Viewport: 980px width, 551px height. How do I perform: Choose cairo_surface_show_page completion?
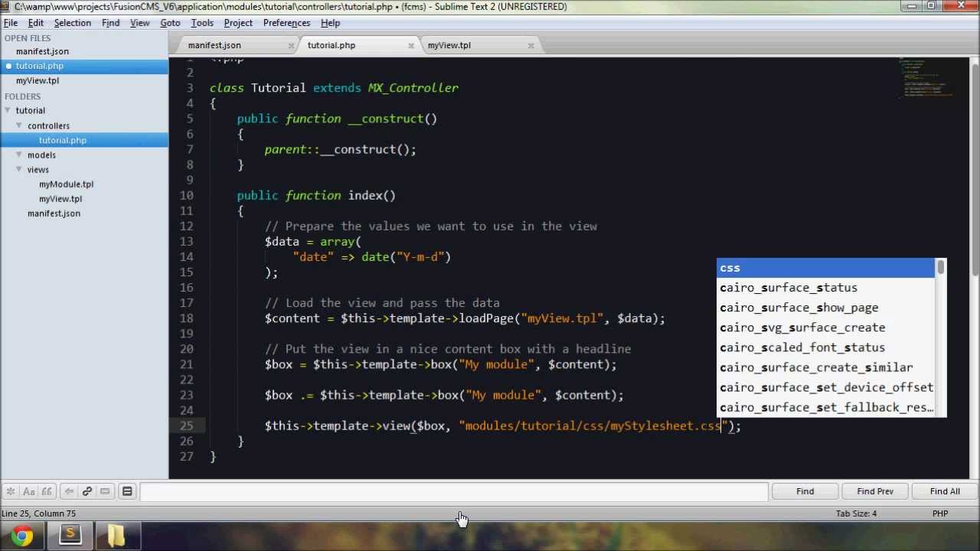coord(825,308)
